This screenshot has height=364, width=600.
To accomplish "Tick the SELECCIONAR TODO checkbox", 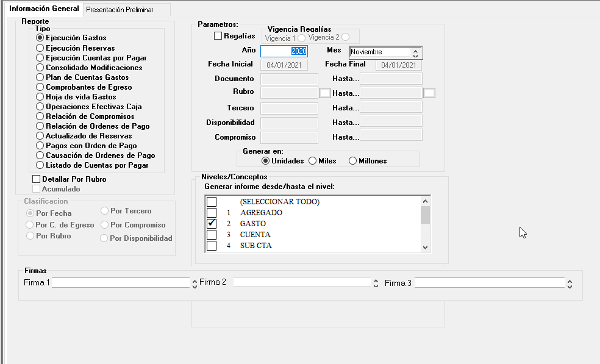I will 212,202.
